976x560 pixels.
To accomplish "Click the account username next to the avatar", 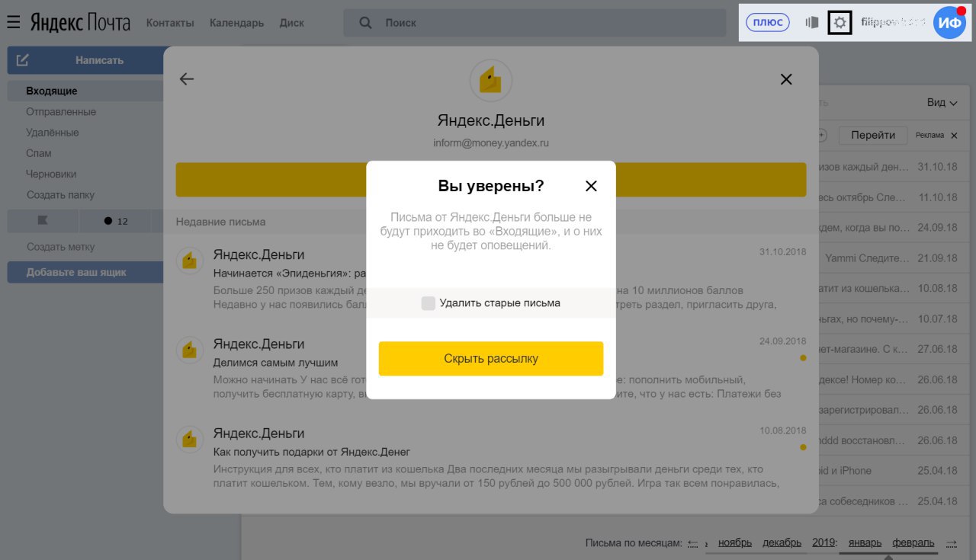I will (892, 23).
